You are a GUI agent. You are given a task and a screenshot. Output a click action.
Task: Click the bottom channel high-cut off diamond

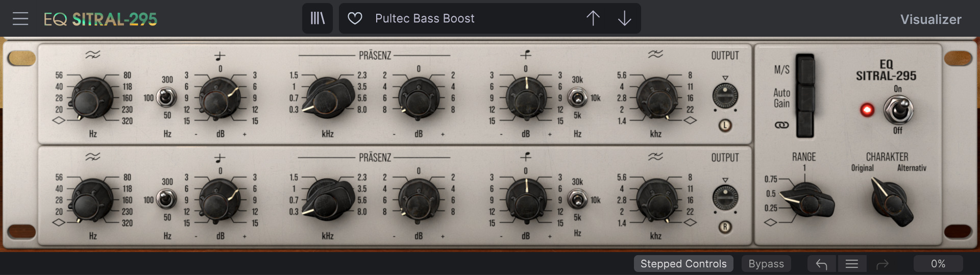point(690,222)
